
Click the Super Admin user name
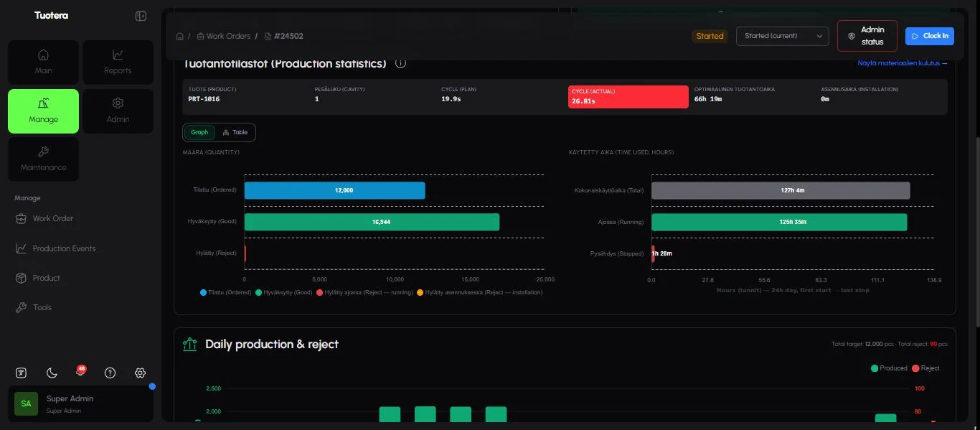tap(70, 398)
